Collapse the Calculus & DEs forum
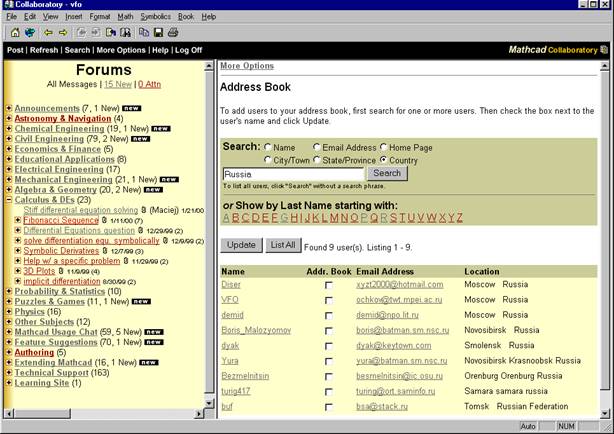The height and width of the screenshot is (434, 614). click(x=9, y=200)
